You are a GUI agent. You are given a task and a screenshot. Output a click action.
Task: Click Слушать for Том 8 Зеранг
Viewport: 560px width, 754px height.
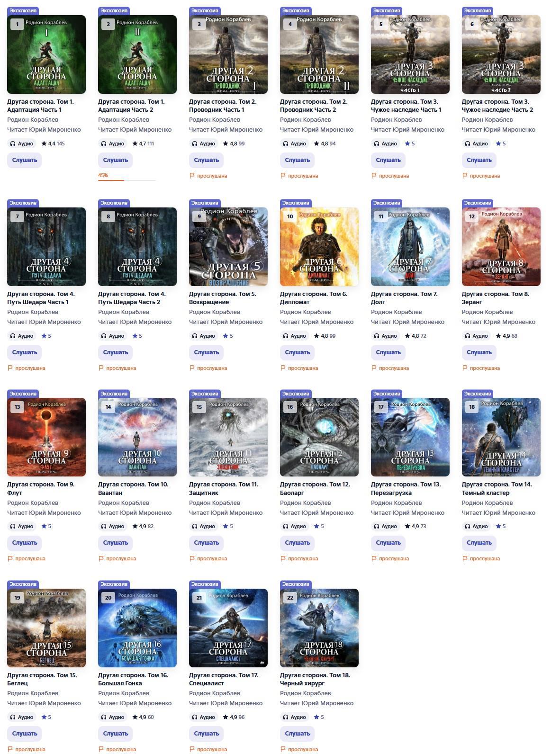479,352
